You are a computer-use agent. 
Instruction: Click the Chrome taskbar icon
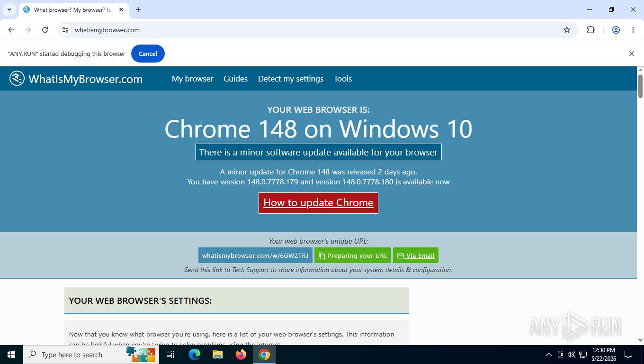pyautogui.click(x=264, y=355)
